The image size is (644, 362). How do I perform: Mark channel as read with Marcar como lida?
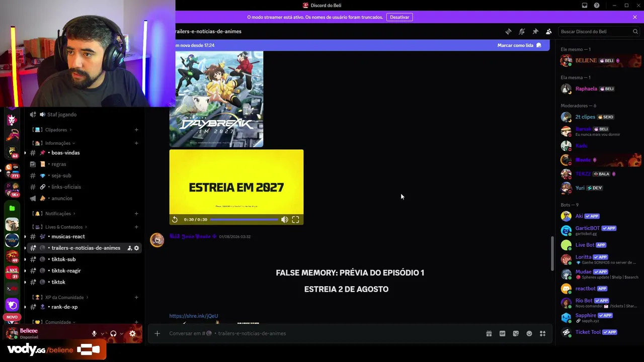(x=519, y=45)
